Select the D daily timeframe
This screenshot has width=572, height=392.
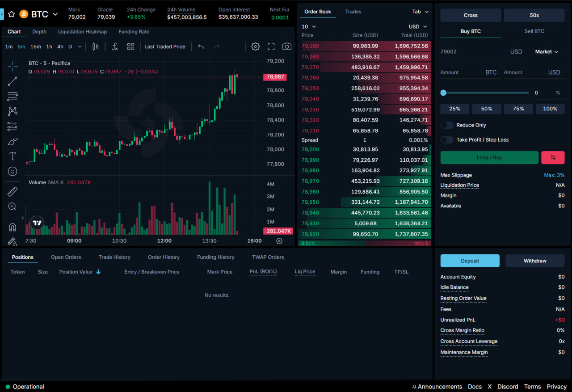(x=70, y=46)
